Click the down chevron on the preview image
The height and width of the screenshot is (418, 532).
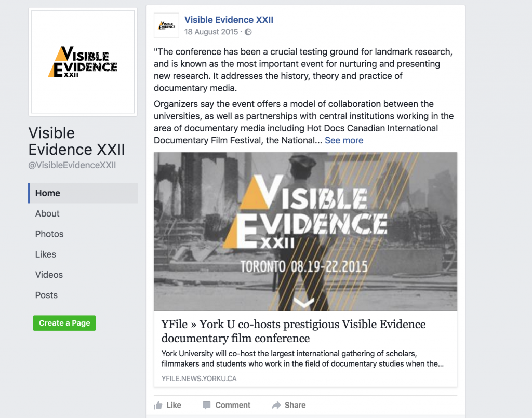(303, 301)
